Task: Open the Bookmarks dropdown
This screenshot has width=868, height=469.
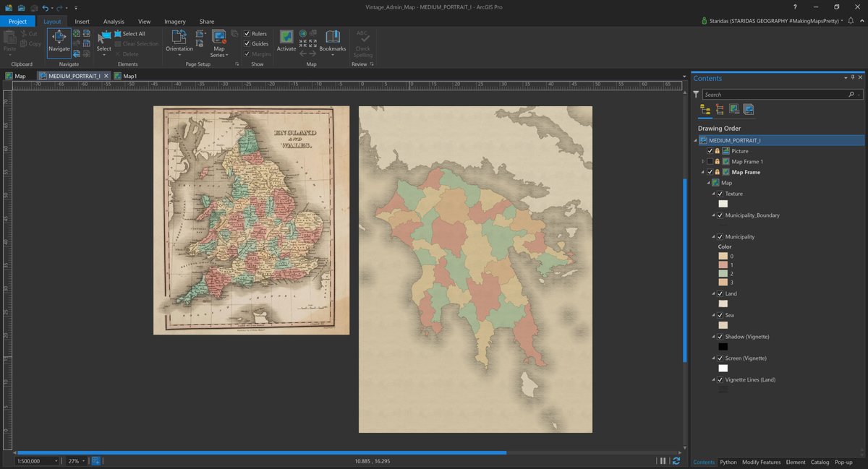Action: point(333,42)
